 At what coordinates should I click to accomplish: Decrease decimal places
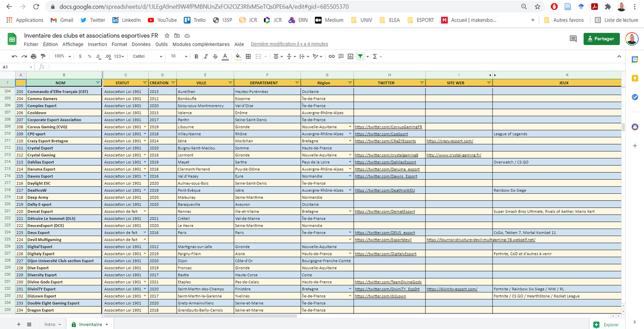(x=98, y=56)
